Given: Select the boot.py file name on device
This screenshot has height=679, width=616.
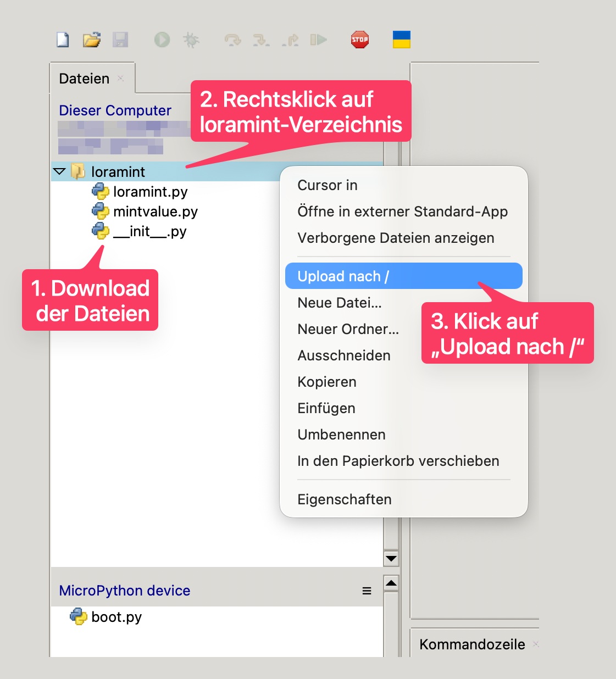Looking at the screenshot, I should [x=116, y=617].
